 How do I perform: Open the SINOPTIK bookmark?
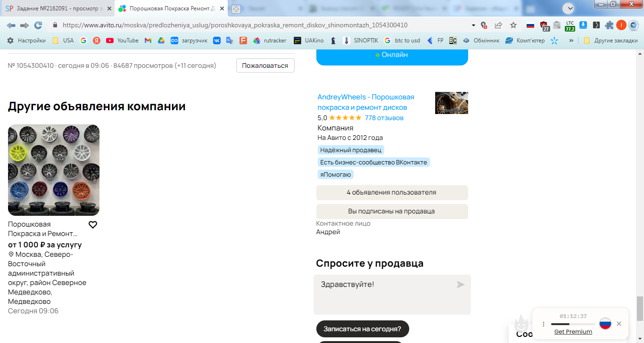click(360, 41)
